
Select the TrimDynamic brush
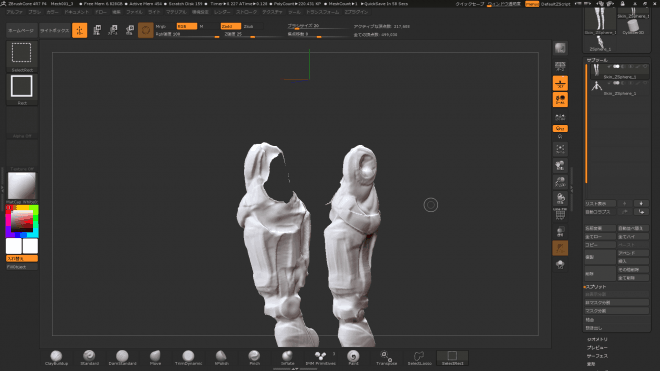coord(188,358)
